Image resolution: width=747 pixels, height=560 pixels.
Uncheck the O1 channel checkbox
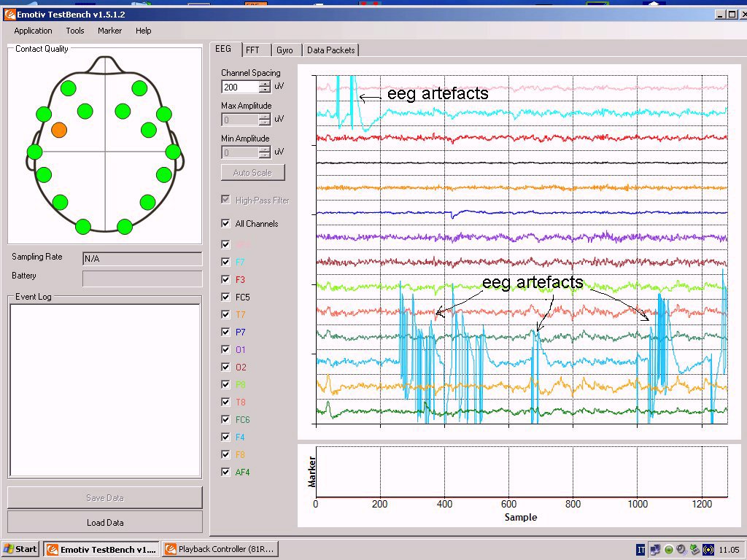[226, 349]
